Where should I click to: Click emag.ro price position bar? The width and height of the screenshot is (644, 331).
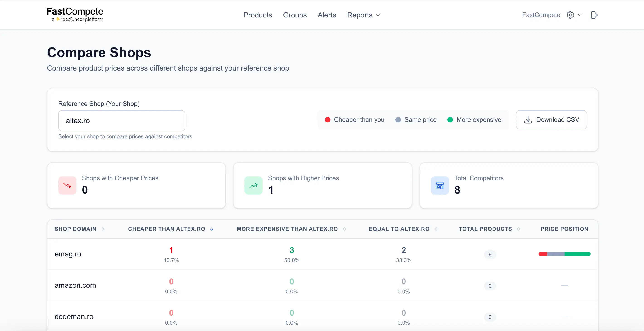(x=564, y=254)
